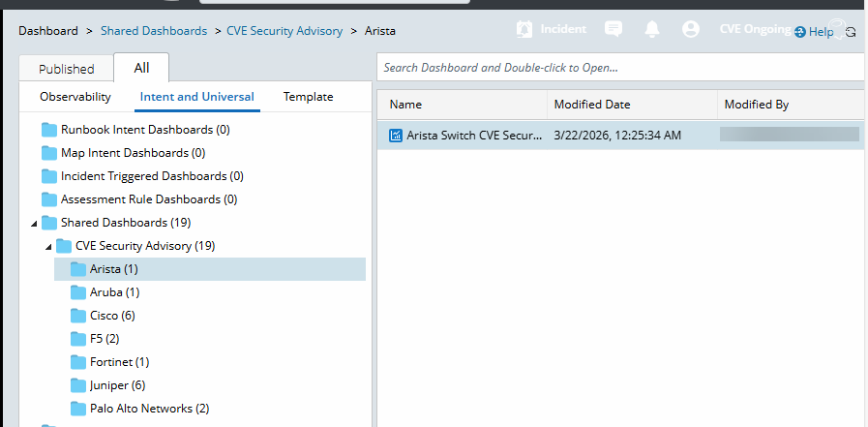Click the Arista folder icon
This screenshot has width=868, height=427.
(x=78, y=269)
